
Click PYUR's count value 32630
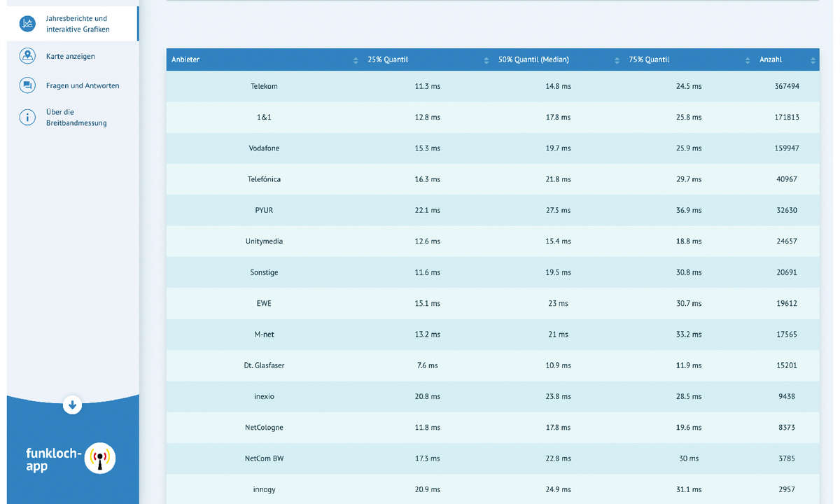[x=787, y=210]
